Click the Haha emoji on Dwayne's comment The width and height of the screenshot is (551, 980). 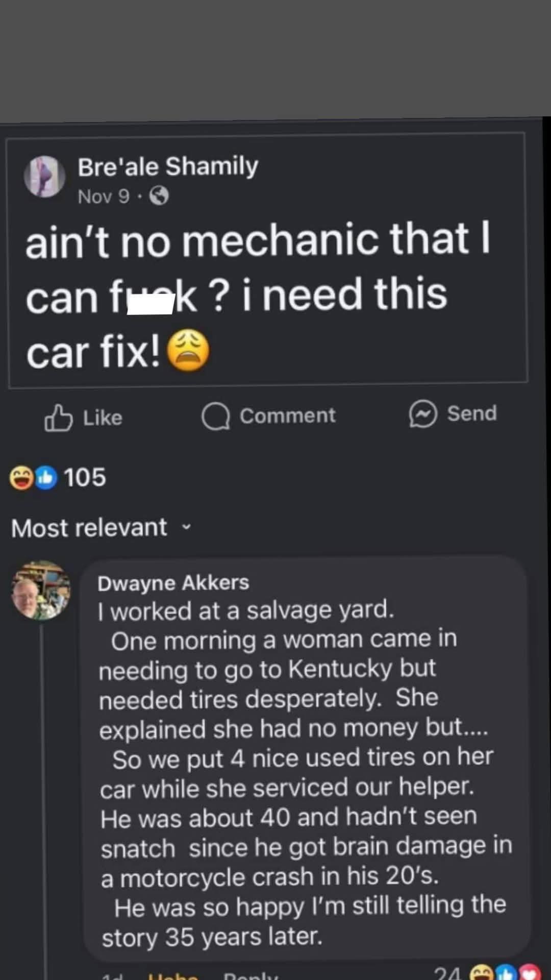(x=481, y=973)
